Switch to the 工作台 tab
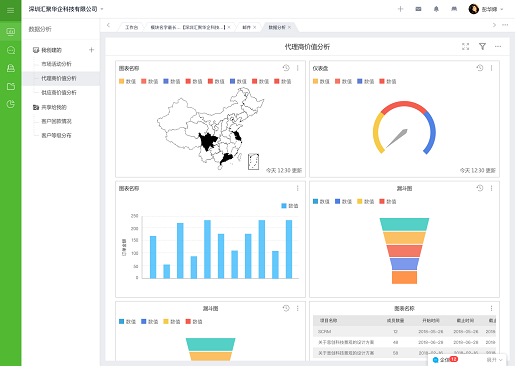 pyautogui.click(x=131, y=27)
